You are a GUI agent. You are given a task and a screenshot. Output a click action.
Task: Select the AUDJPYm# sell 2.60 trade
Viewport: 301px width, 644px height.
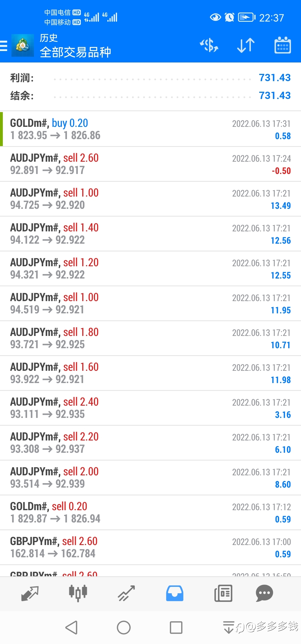pyautogui.click(x=151, y=164)
